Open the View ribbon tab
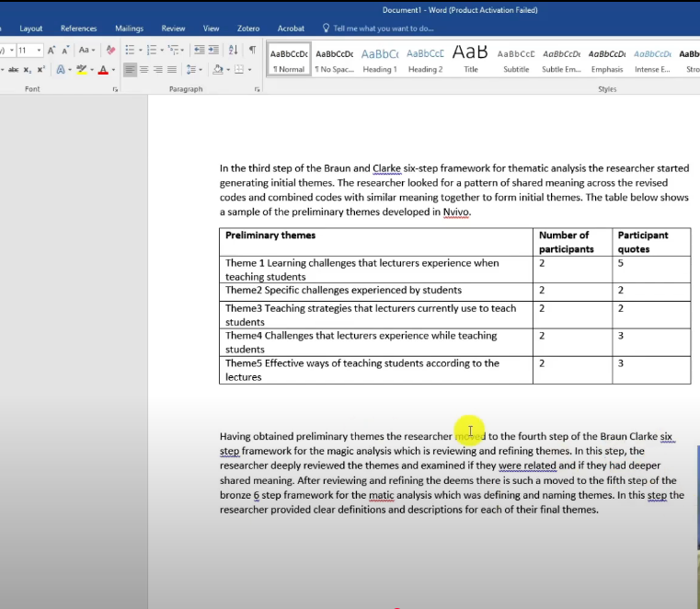Viewport: 700px width, 609px height. (x=211, y=29)
